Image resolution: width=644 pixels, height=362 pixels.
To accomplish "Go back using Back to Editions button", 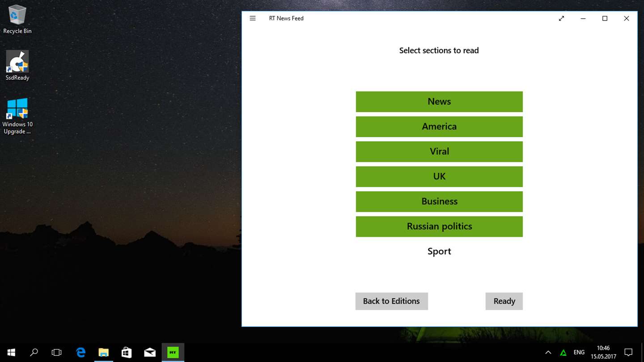I will pos(391,301).
